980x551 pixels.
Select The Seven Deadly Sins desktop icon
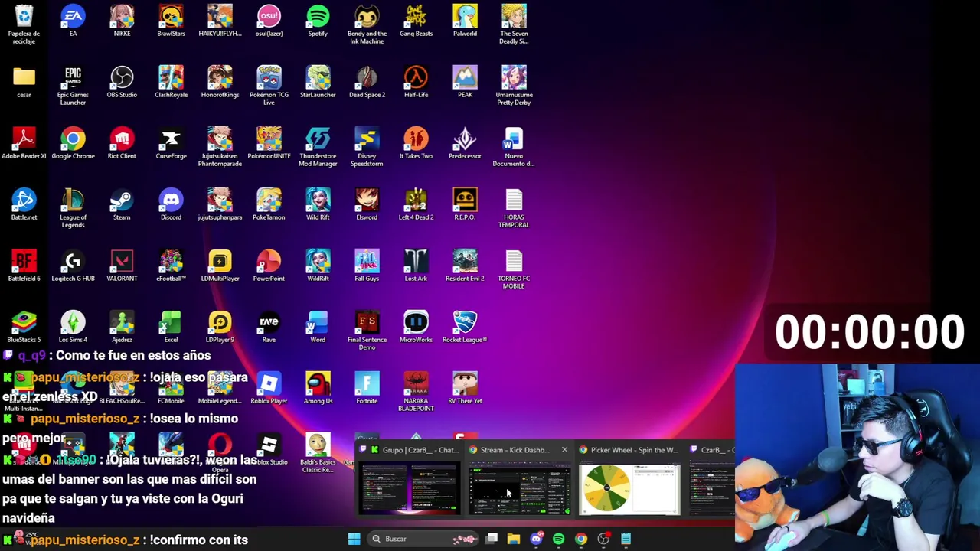click(514, 24)
